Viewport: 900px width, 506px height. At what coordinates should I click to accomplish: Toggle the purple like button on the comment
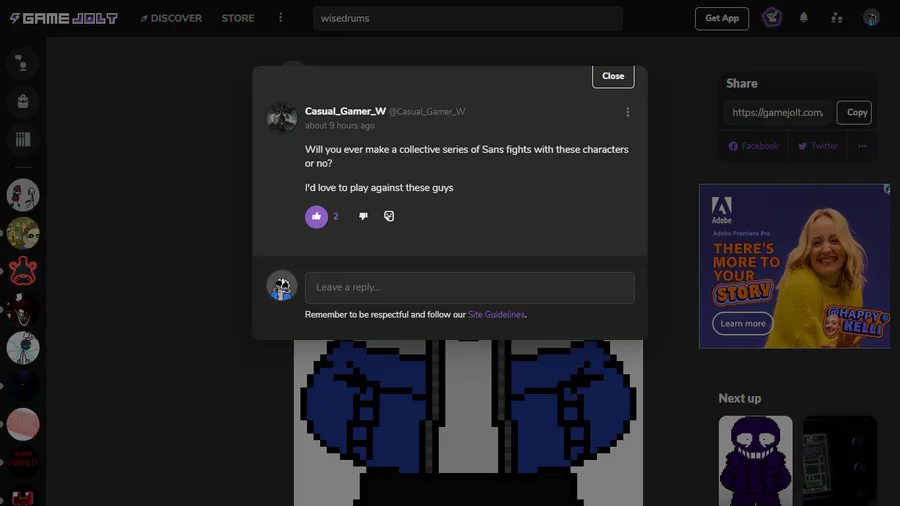(316, 216)
